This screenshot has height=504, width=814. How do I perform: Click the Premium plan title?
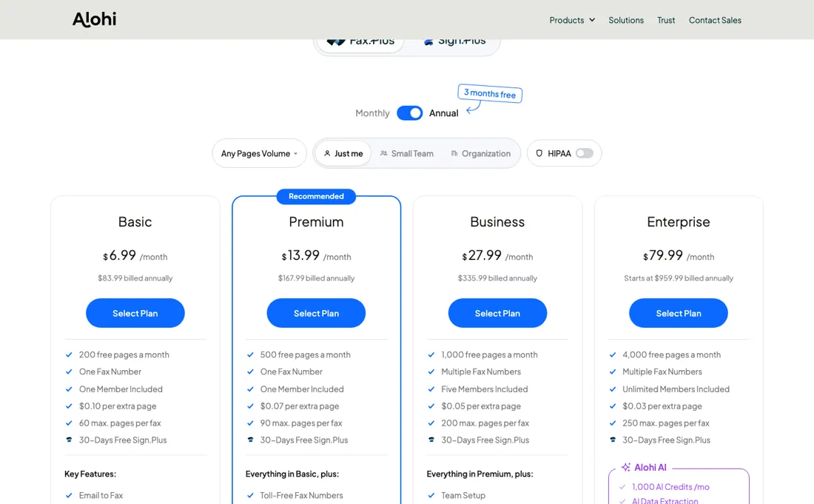(316, 221)
